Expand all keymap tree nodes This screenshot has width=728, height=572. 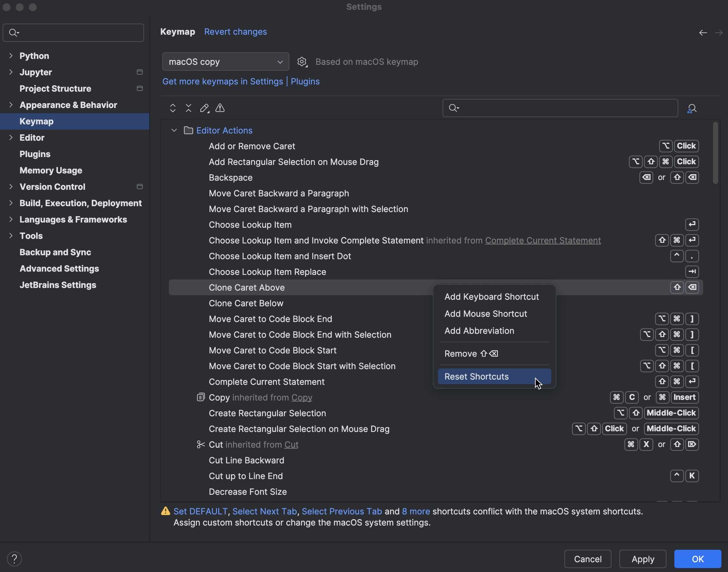coord(173,108)
